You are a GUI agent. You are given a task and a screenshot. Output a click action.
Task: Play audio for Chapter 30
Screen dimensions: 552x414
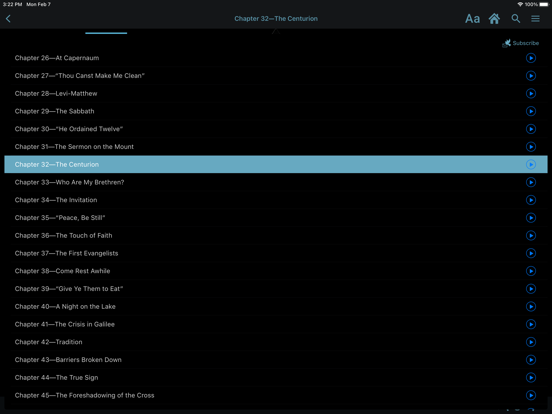(531, 129)
